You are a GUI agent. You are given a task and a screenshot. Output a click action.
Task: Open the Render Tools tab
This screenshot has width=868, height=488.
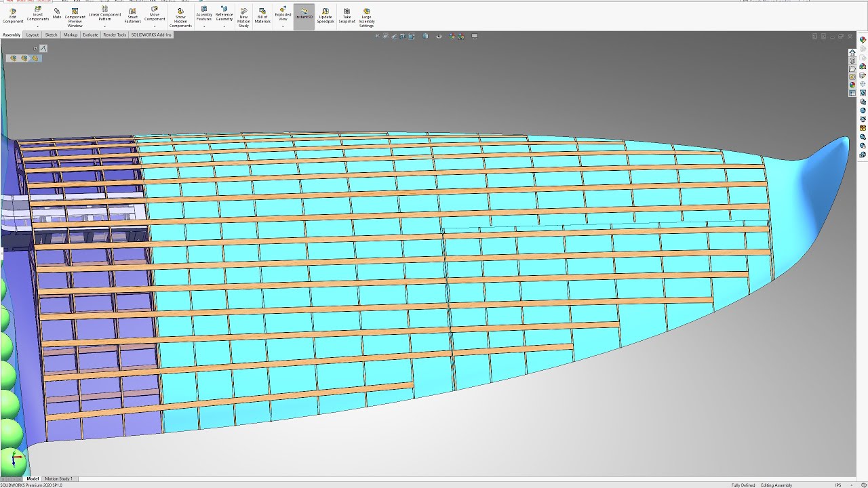(115, 35)
